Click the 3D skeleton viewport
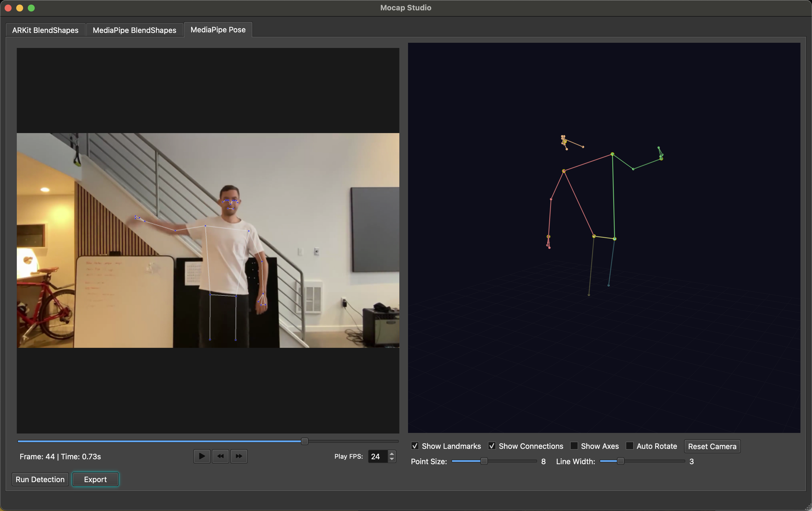The width and height of the screenshot is (812, 511). coord(604,238)
